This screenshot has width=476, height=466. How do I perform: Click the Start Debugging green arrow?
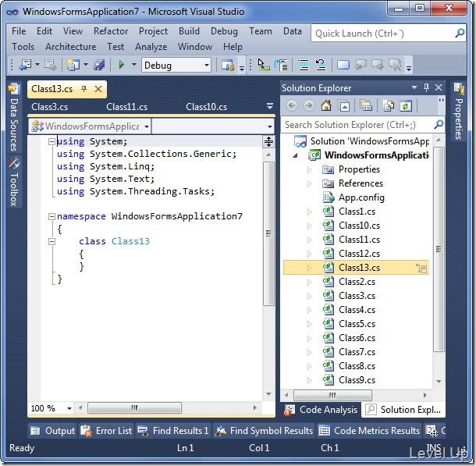tap(122, 65)
